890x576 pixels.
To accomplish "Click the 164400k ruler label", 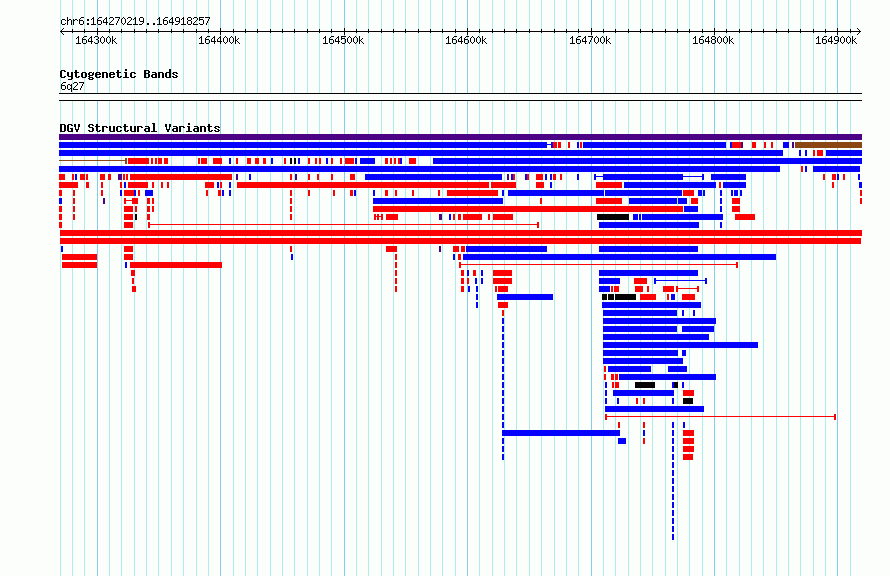I will 219,40.
